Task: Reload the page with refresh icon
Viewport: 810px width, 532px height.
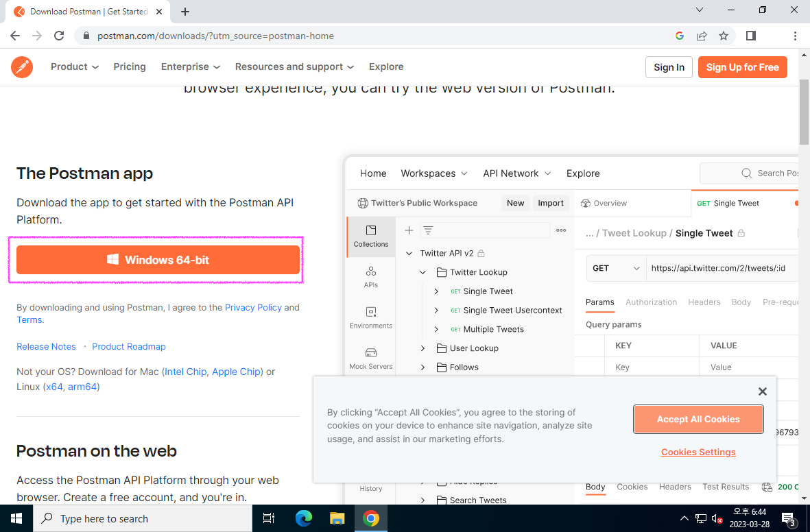Action: pyautogui.click(x=59, y=36)
